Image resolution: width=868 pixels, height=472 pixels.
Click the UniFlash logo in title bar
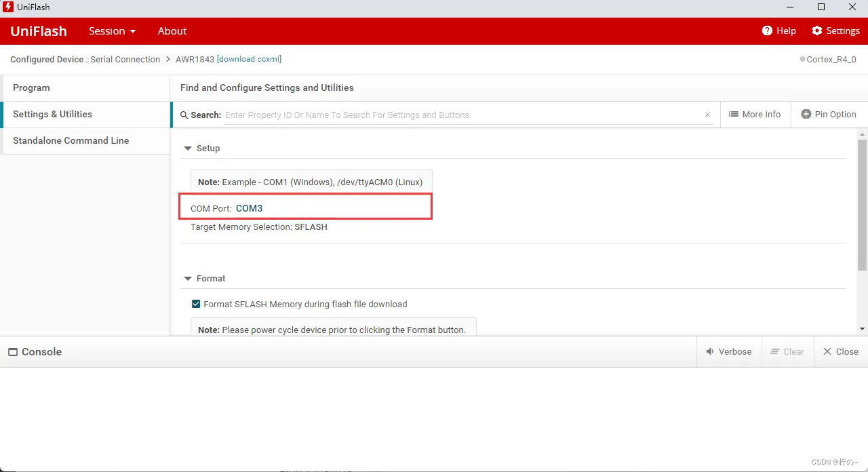click(x=8, y=7)
